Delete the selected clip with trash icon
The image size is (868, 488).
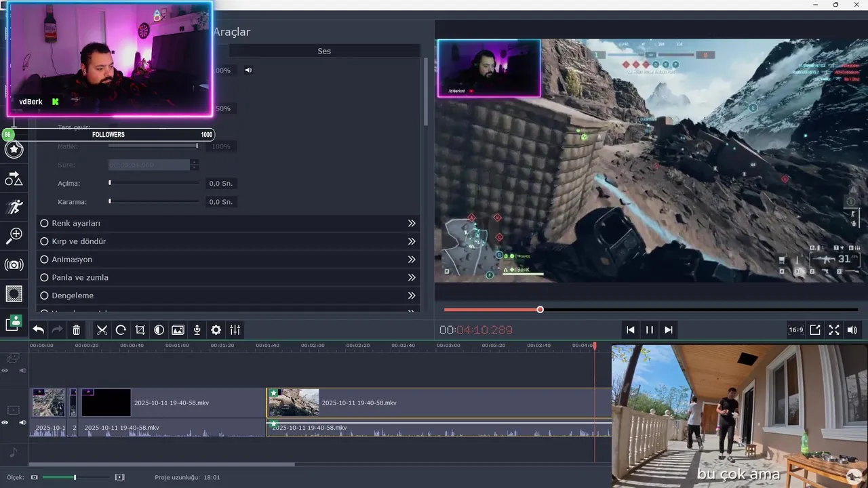pos(77,330)
